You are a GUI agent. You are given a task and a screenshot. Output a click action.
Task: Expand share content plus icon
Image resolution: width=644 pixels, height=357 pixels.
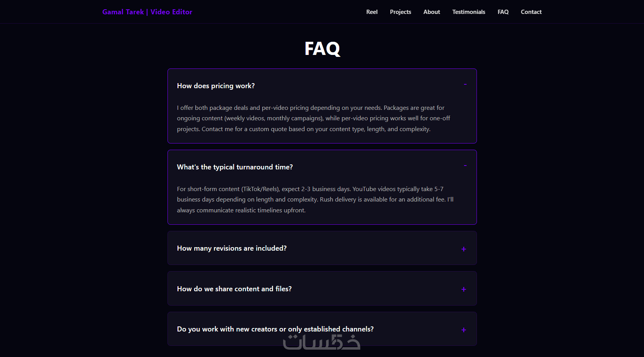click(463, 289)
